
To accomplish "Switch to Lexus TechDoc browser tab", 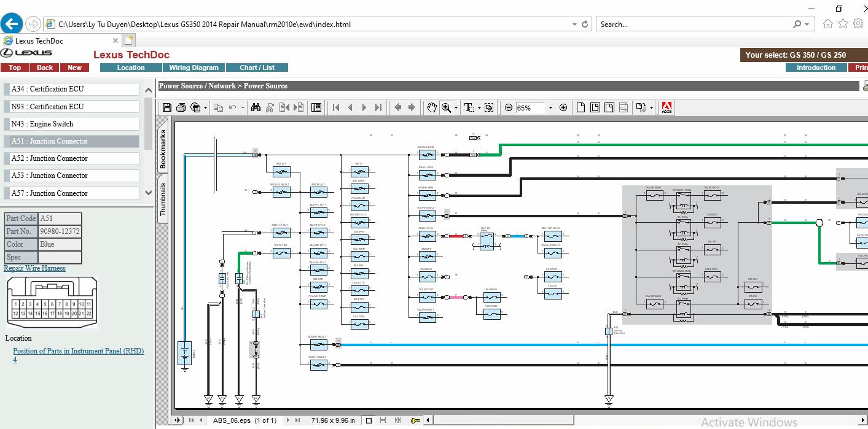I will 61,41.
